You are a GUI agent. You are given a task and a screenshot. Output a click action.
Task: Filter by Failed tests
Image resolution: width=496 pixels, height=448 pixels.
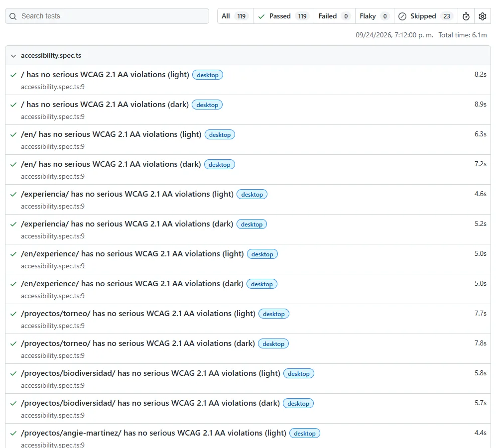click(334, 16)
